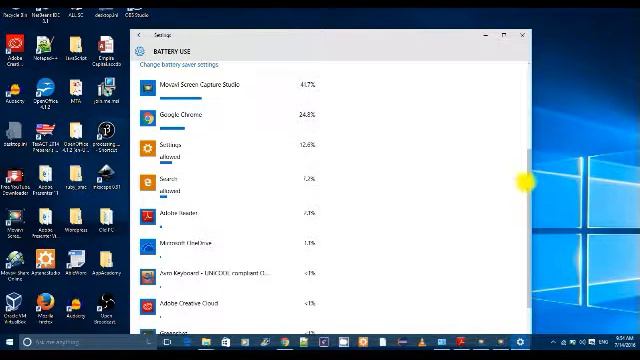Open the AppAcademy folder on desktop
This screenshot has height=360, width=640.
click(x=106, y=263)
